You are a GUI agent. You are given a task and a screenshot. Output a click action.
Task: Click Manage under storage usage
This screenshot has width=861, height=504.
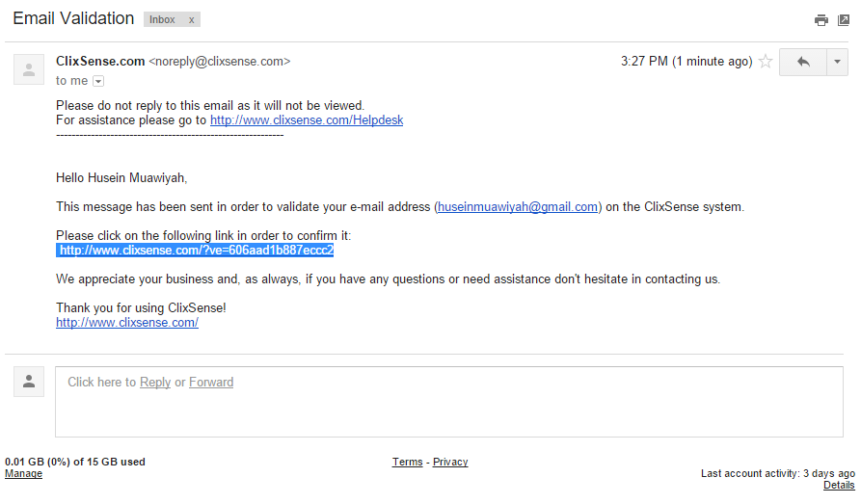coord(23,474)
